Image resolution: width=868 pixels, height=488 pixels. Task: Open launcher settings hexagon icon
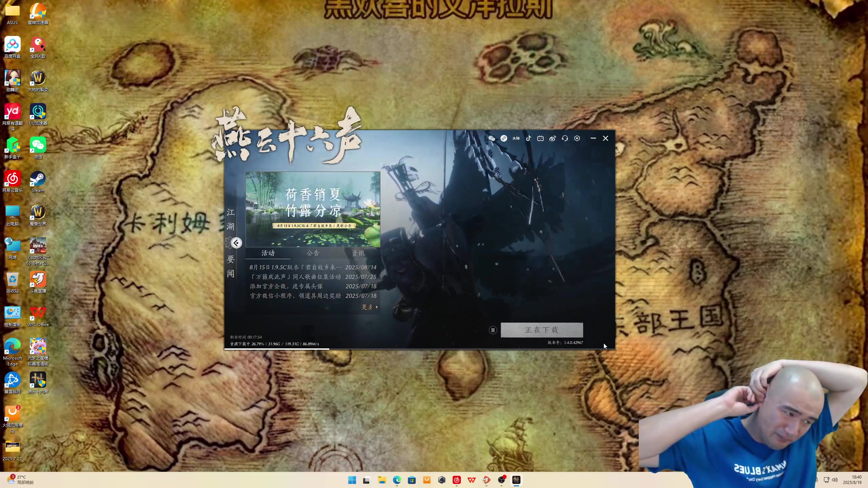(577, 138)
